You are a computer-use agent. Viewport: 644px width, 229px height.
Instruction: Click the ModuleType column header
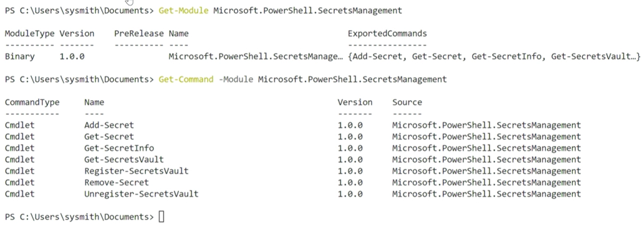tap(29, 33)
